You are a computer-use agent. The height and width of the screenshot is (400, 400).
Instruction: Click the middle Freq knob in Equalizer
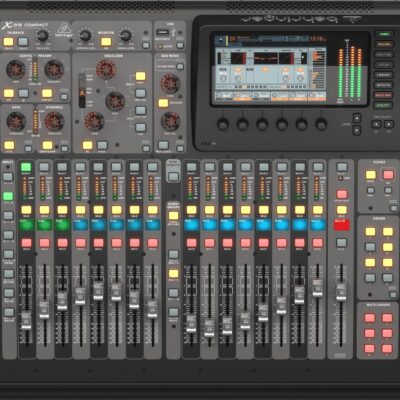[115, 101]
